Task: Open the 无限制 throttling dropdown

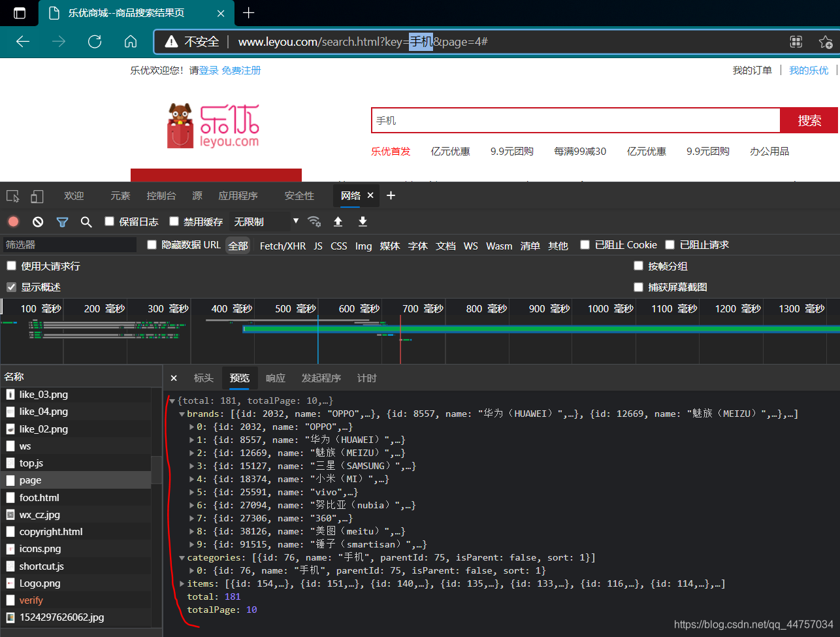Action: (x=267, y=221)
